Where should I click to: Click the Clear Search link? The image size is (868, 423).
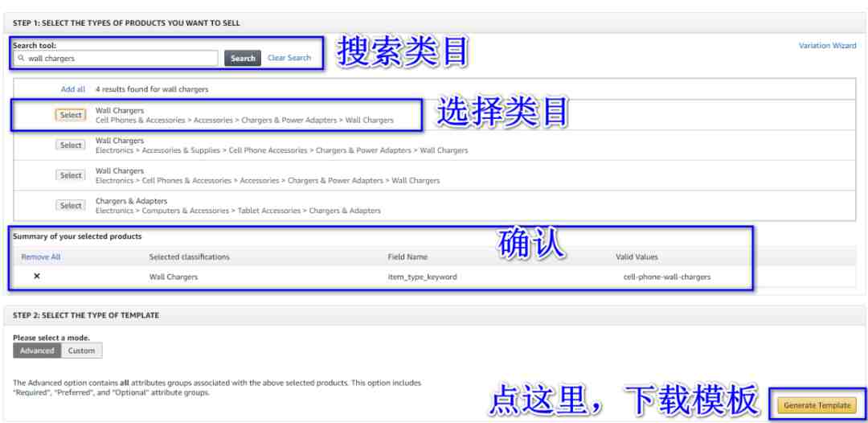(289, 58)
